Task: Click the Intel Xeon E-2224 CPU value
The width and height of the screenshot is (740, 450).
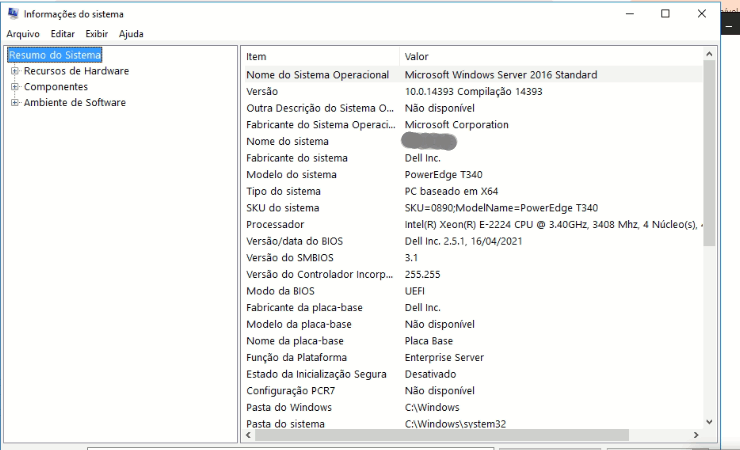Action: (553, 225)
